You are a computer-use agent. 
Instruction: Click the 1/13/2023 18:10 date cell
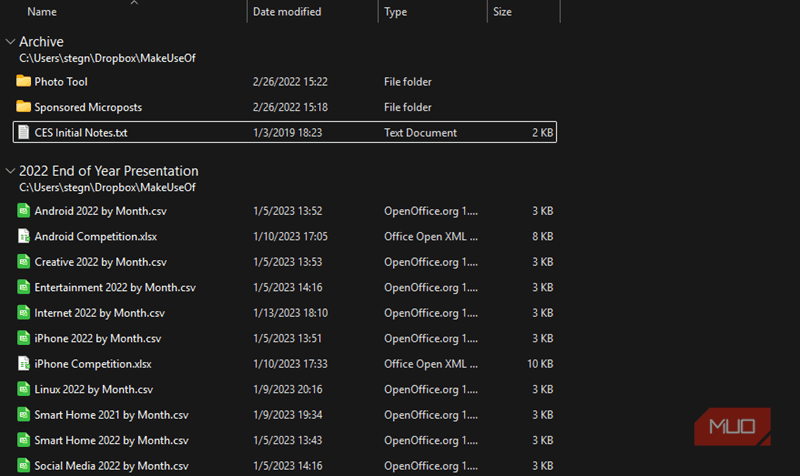click(290, 313)
